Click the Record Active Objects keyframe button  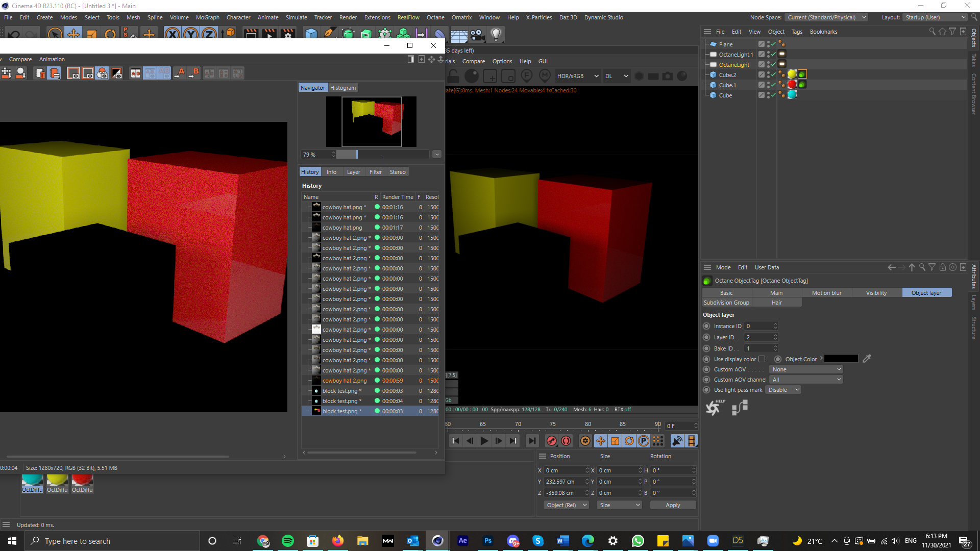pyautogui.click(x=552, y=441)
